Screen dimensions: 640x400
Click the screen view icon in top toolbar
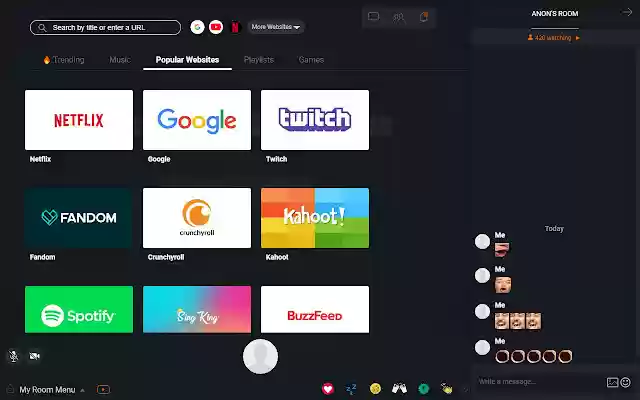[373, 17]
